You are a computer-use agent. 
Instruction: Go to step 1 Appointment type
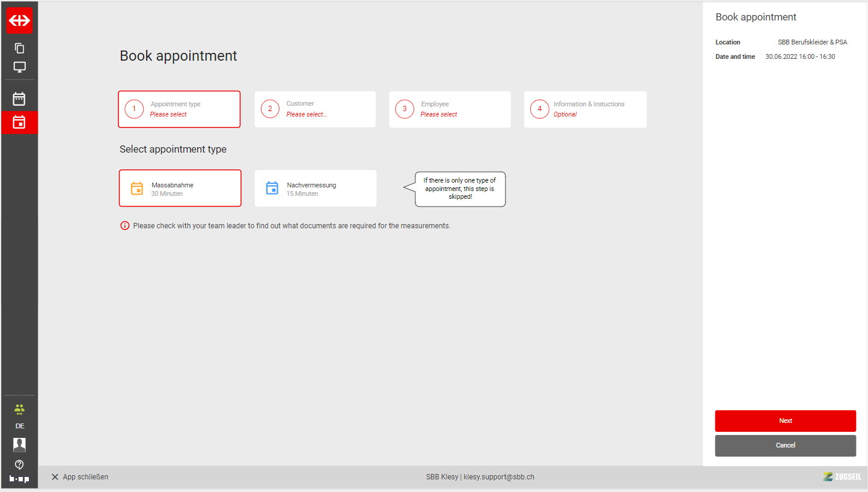click(179, 109)
